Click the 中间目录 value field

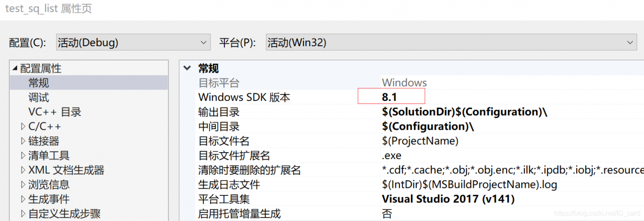click(x=428, y=126)
